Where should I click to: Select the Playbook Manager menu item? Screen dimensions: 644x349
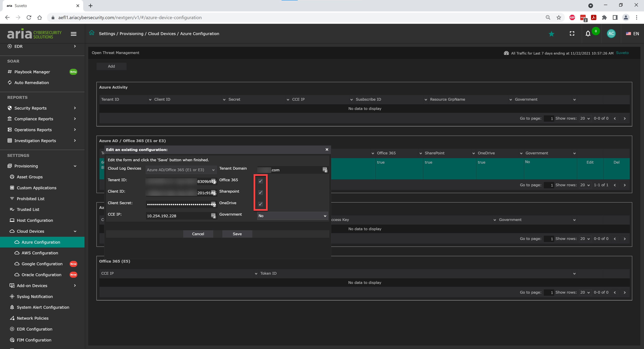(32, 72)
